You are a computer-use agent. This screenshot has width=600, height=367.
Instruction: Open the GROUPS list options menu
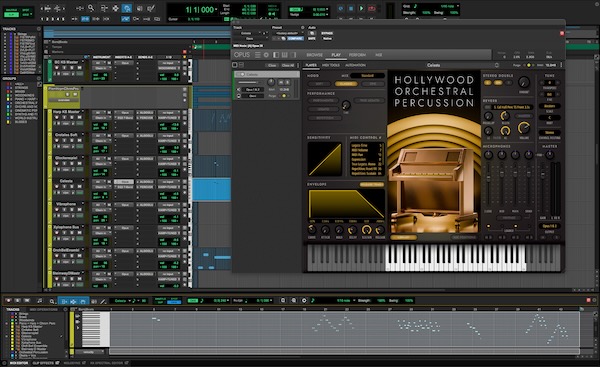[x=39, y=78]
